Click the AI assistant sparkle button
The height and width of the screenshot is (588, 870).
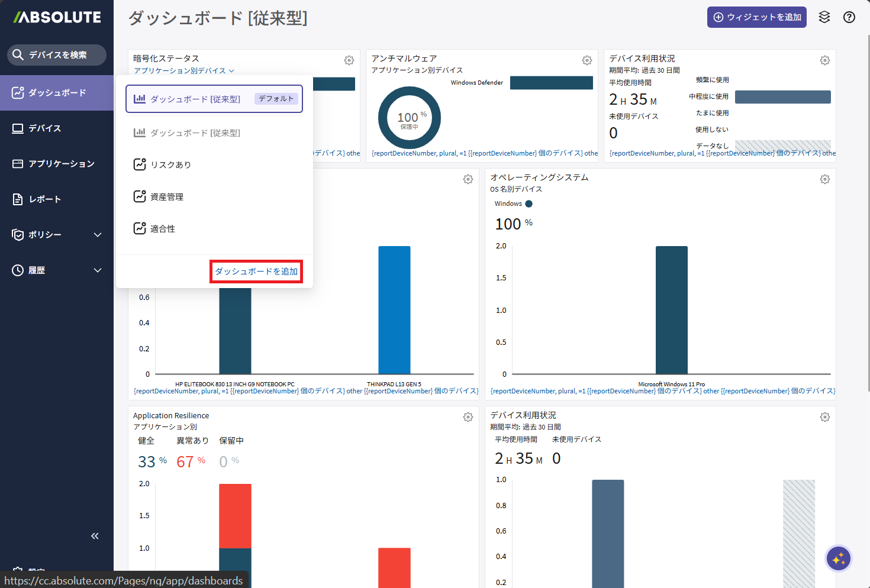pyautogui.click(x=838, y=558)
